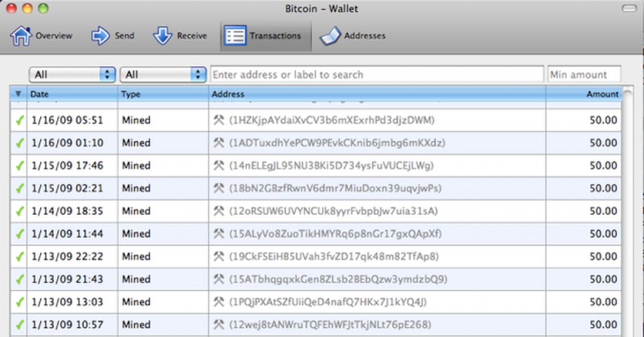
Task: Click mining icon for address 18bN2GBzfRwnV6dmr7MiuDoxn39uqvjwPs
Action: pos(218,188)
